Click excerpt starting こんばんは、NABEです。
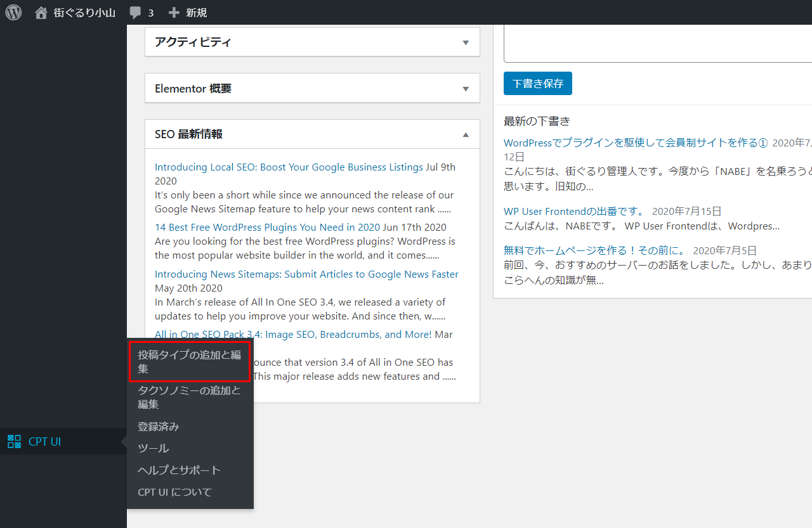The width and height of the screenshot is (812, 528). [x=641, y=226]
